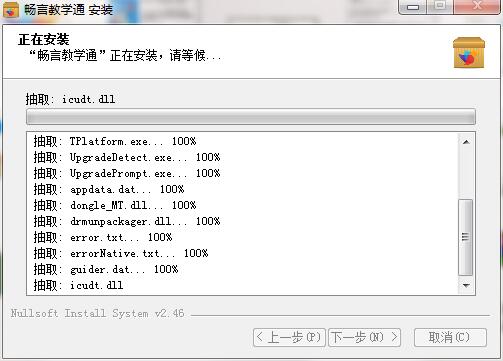Click the Next button 下一步(N)
Screen dimensions: 503x361
coord(364,337)
